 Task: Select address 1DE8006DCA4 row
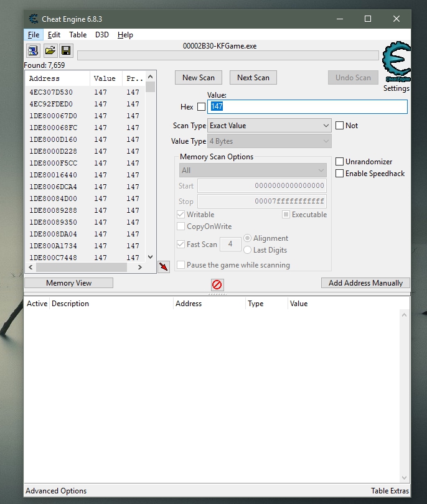point(85,187)
